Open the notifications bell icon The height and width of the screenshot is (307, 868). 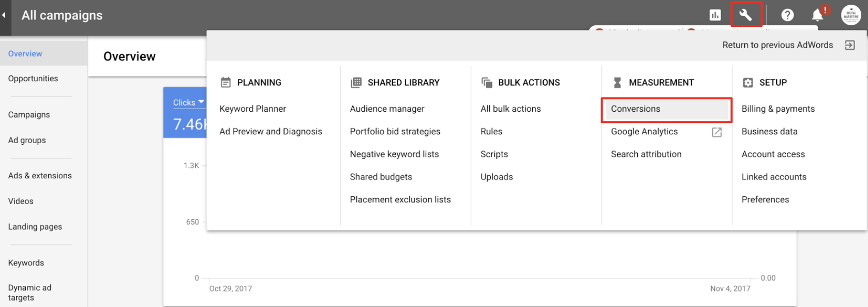(x=817, y=15)
